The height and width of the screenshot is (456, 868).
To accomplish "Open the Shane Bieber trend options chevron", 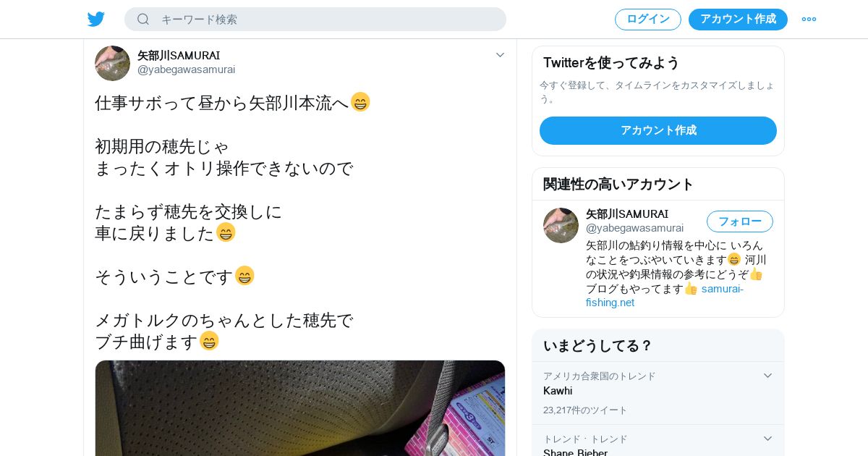I will [x=767, y=439].
